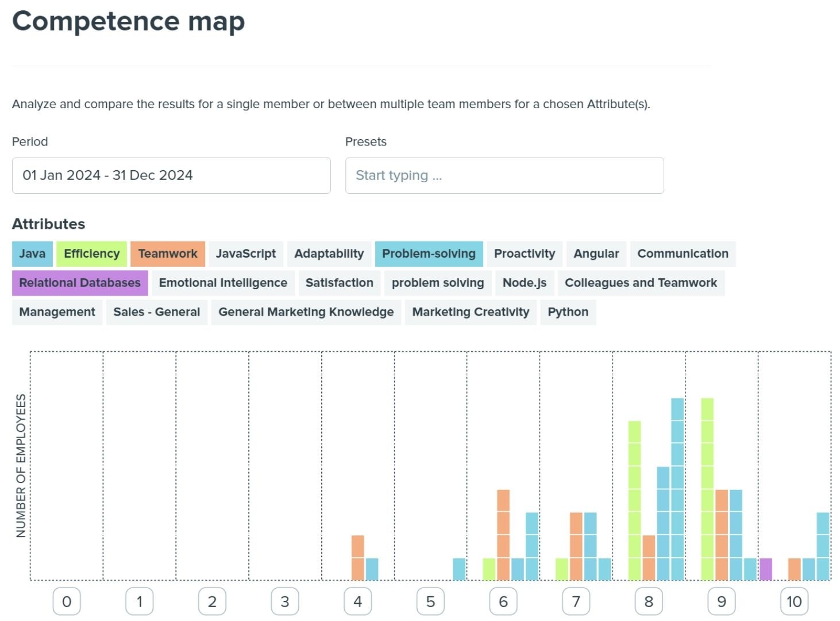
Task: Enable the Communication attribute filter
Action: click(x=683, y=254)
